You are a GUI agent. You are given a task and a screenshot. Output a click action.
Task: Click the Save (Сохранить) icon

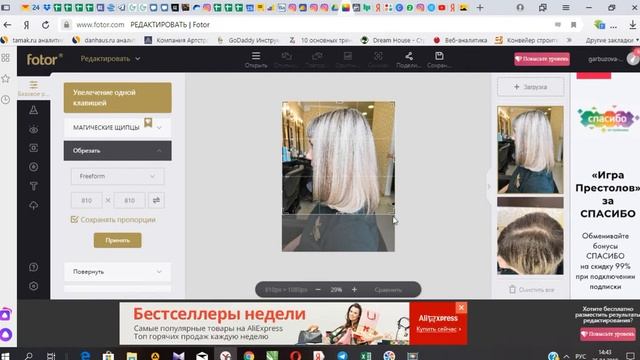pyautogui.click(x=439, y=56)
